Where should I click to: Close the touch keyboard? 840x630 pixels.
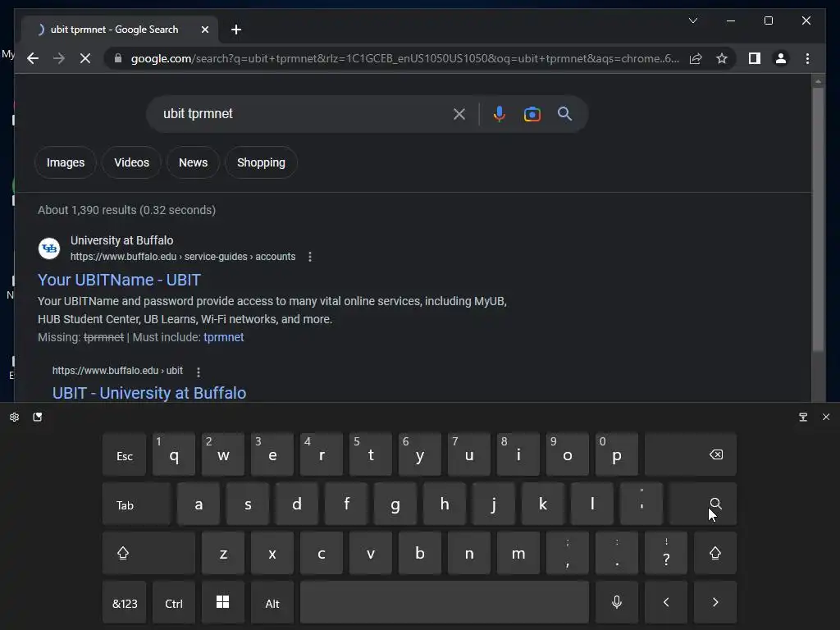825,417
